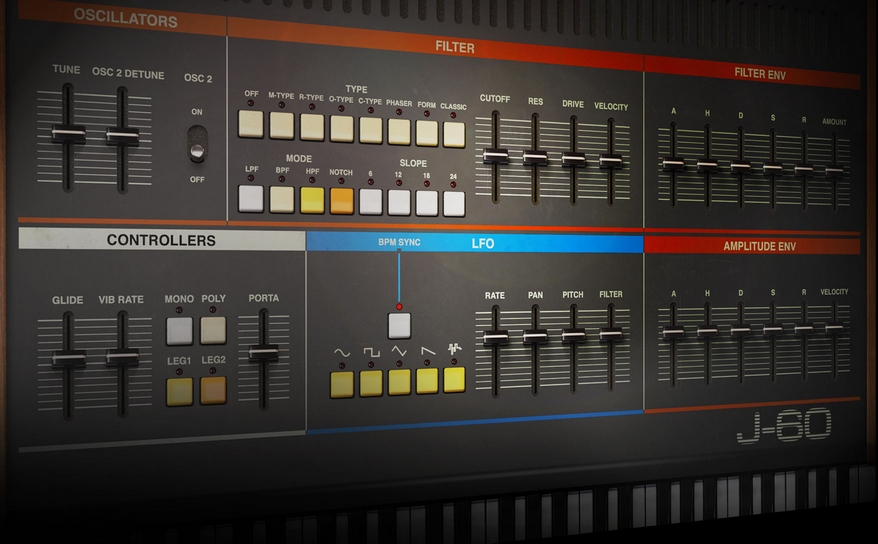
Task: Click the Filter Env S slider
Action: [x=773, y=168]
